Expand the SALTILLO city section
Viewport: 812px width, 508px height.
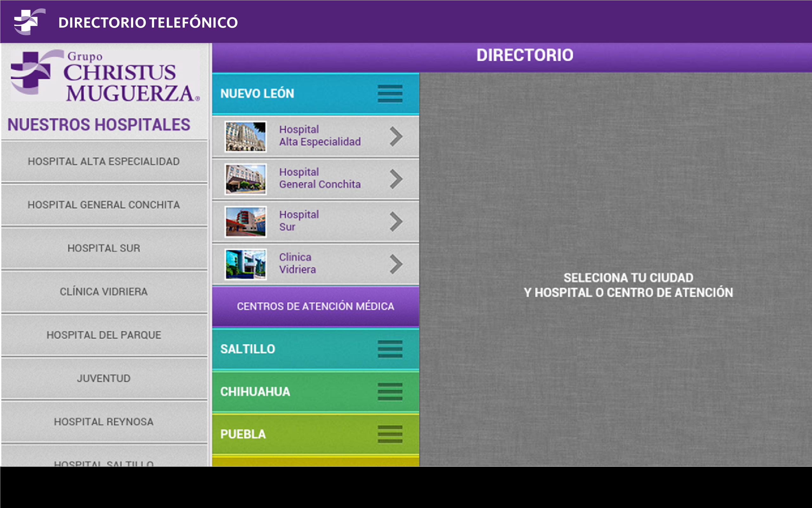(x=248, y=349)
